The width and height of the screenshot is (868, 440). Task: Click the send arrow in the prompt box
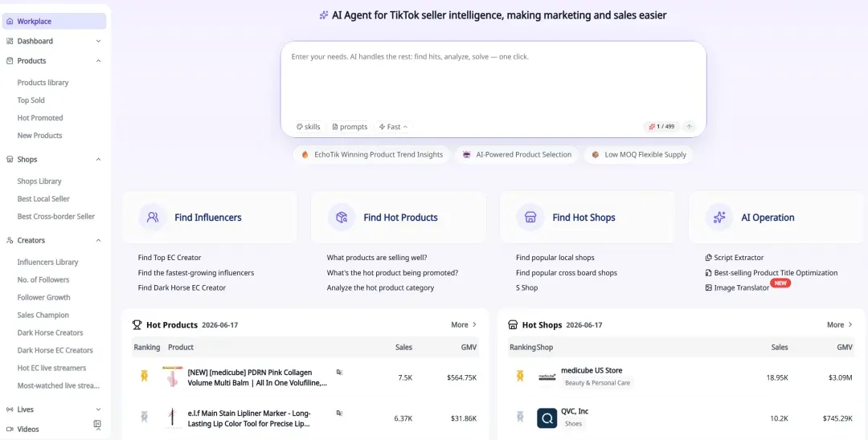tap(690, 127)
